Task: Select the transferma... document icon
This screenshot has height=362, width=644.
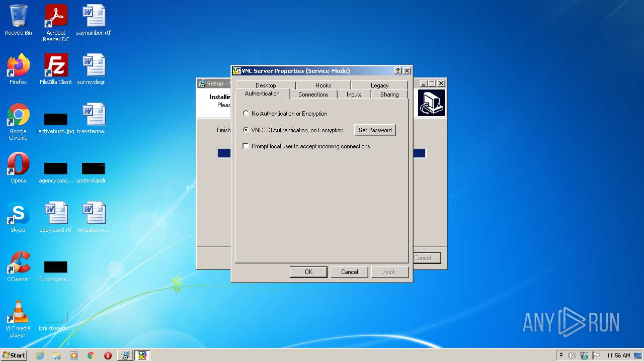Action: pos(94,119)
